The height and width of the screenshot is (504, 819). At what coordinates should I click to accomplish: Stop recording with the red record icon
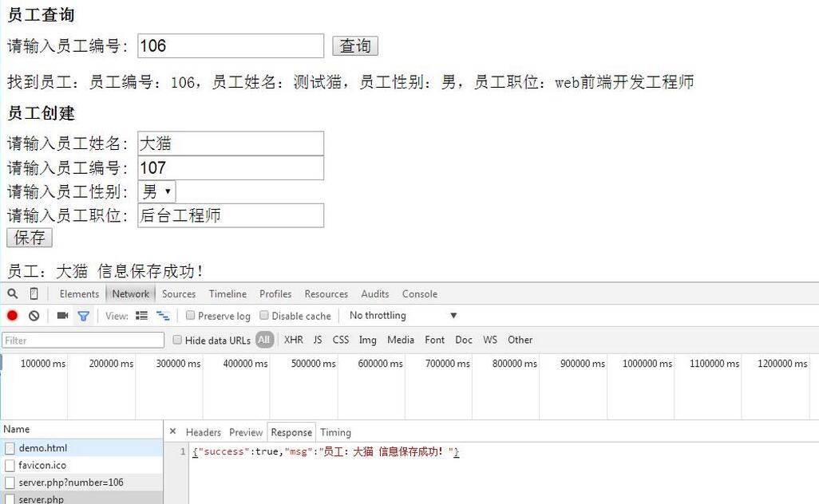click(13, 316)
